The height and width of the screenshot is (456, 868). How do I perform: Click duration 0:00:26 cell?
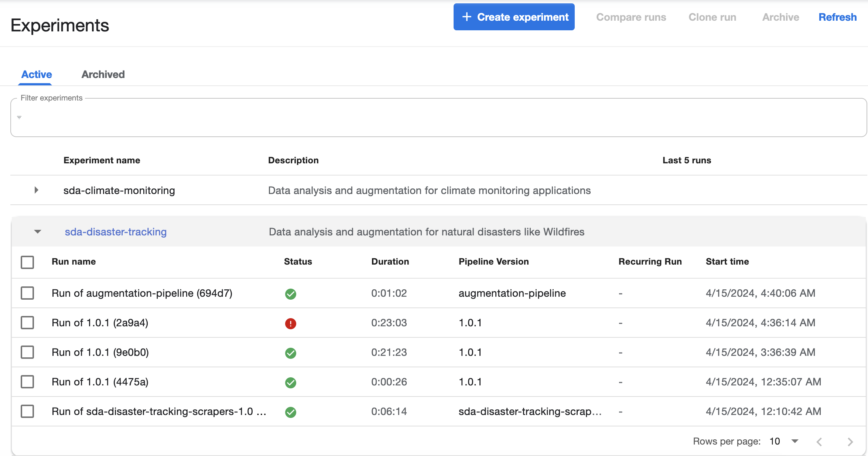[x=389, y=382]
